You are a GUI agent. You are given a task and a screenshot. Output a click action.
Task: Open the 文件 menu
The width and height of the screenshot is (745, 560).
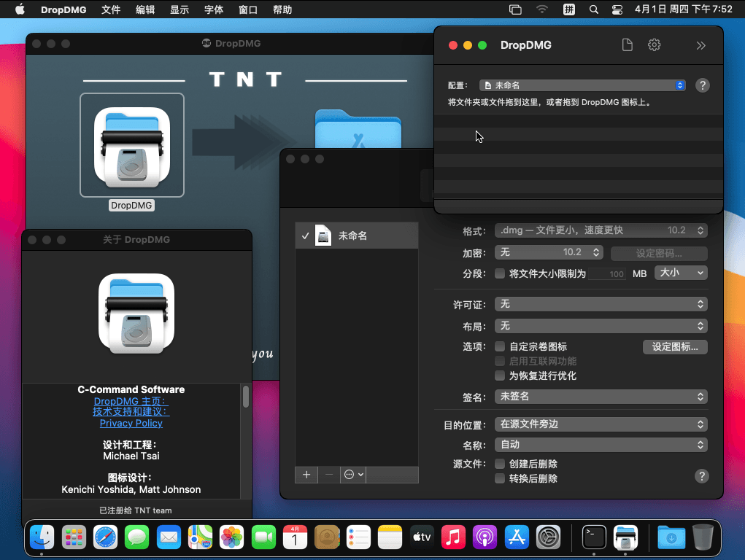[111, 9]
